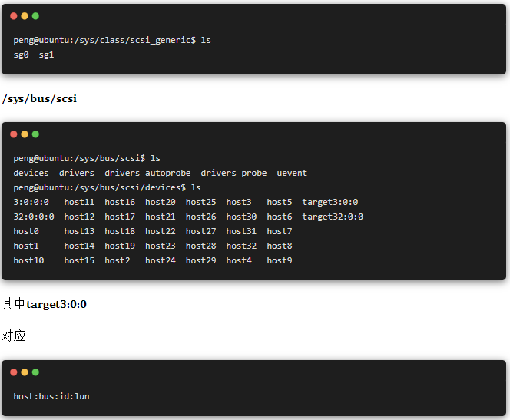Click red dot on host:bus:id:lun code block

pos(14,372)
